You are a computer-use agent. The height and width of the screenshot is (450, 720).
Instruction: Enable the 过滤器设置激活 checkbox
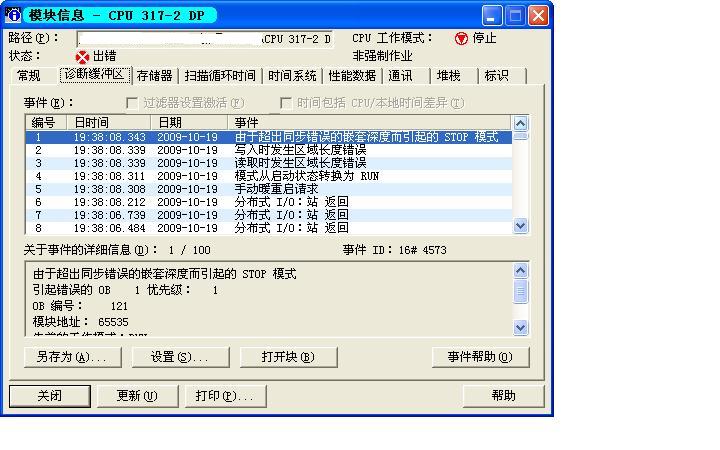133,103
